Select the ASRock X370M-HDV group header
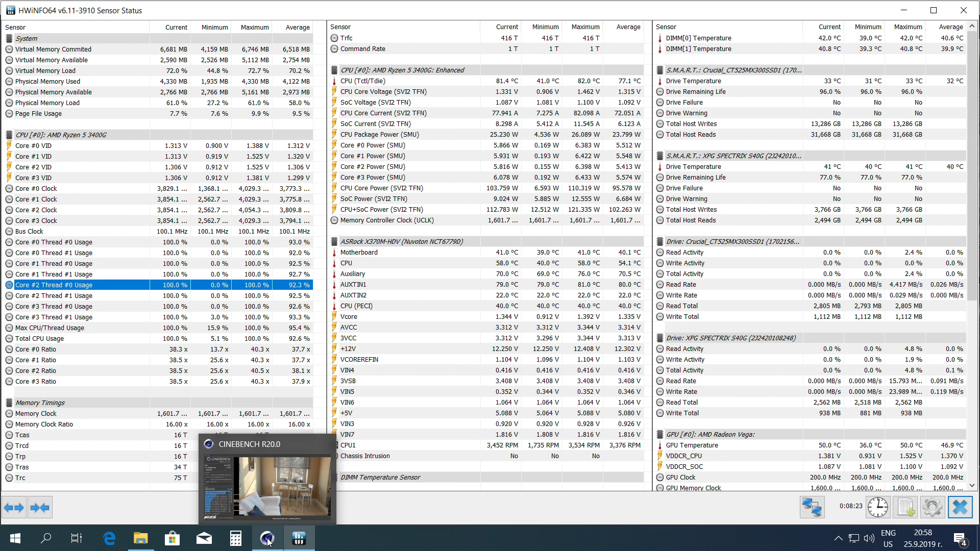This screenshot has width=980, height=551. tap(486, 241)
